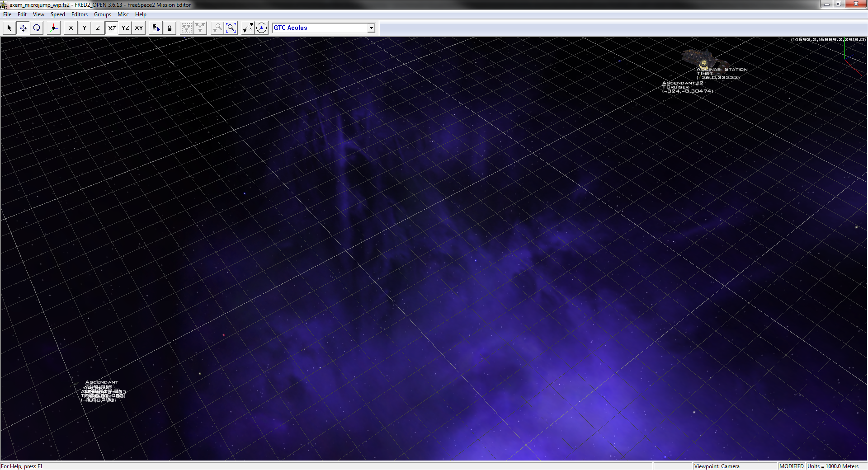
Task: Toggle the orbit selected object icon
Action: [x=262, y=28]
